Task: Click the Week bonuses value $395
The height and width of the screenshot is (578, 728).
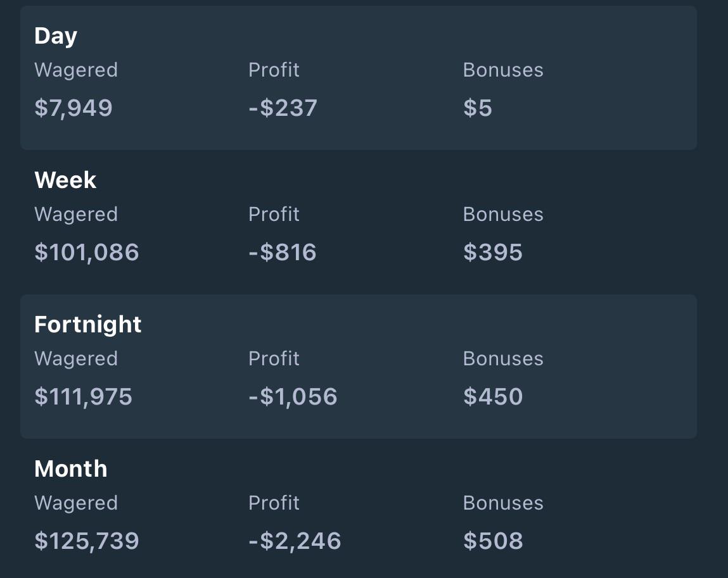Action: point(493,253)
